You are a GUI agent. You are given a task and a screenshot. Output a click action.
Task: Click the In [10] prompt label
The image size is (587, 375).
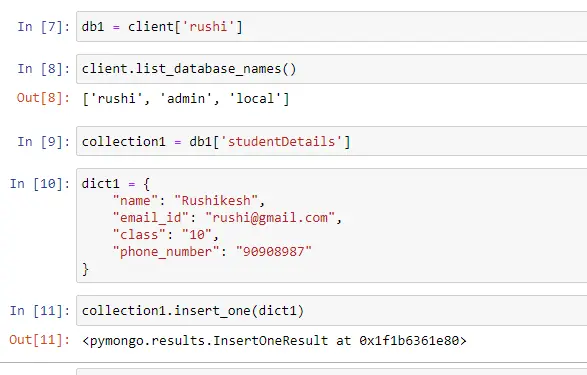(x=40, y=184)
